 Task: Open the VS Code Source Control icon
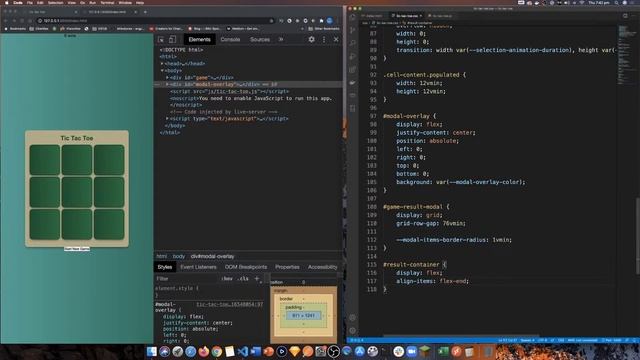353,30
